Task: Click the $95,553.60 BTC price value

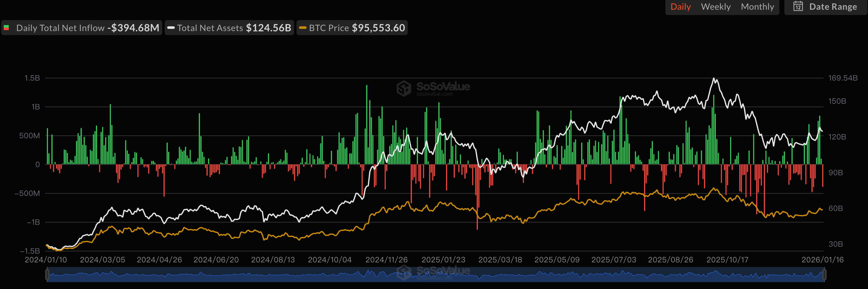Action: click(x=378, y=28)
